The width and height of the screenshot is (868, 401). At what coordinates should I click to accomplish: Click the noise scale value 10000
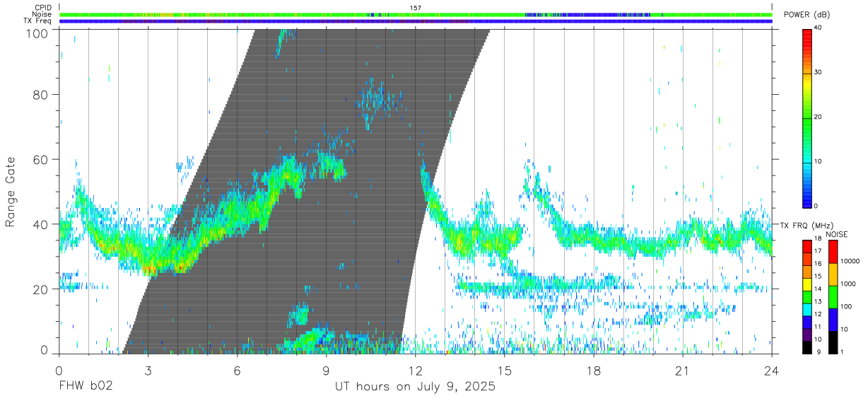coord(848,262)
